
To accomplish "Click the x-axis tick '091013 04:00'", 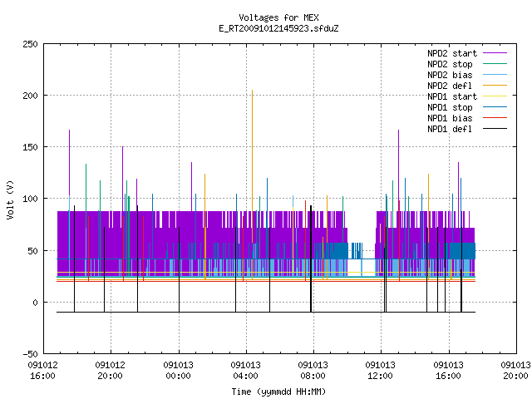I will coord(246,371).
